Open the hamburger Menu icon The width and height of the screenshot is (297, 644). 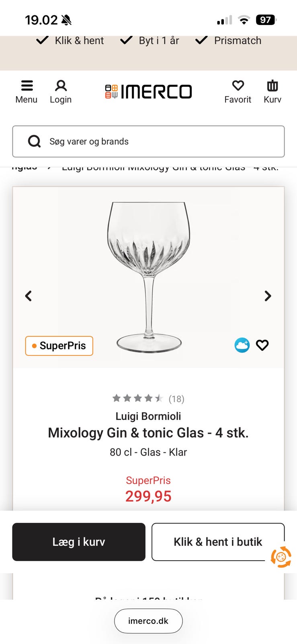click(27, 86)
